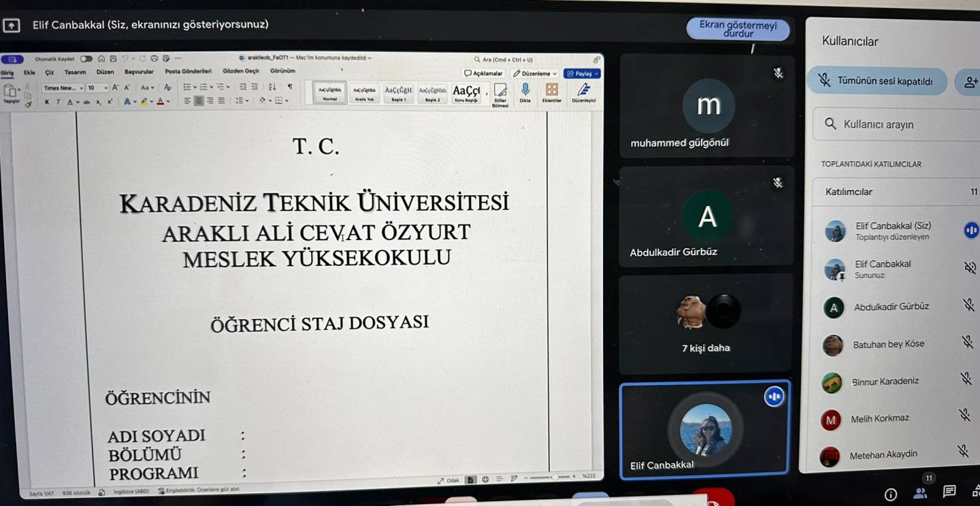Toggle italic T formatting
Screen dimensions: 980x506
(x=58, y=102)
